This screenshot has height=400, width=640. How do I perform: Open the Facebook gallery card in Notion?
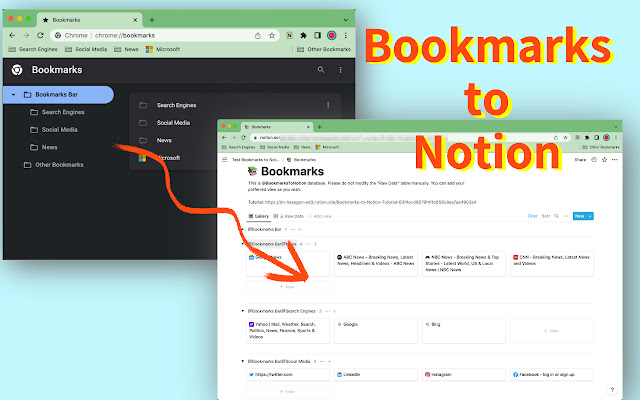[552, 374]
